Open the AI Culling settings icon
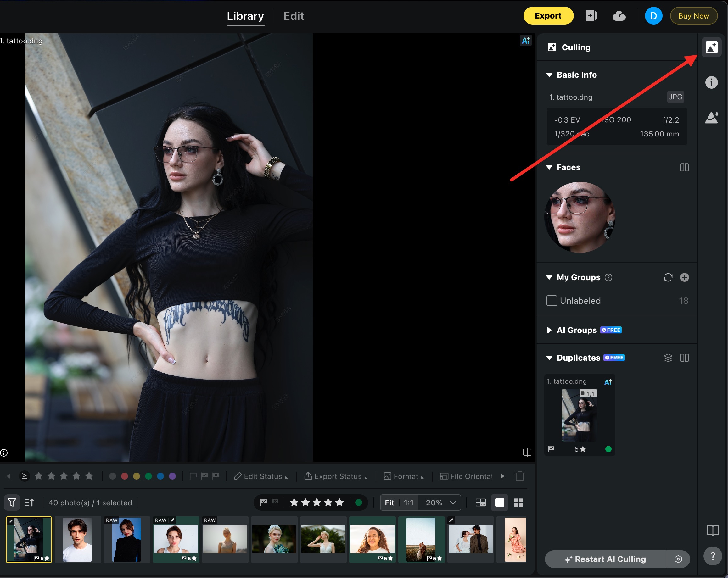Viewport: 728px width, 578px height. (678, 559)
